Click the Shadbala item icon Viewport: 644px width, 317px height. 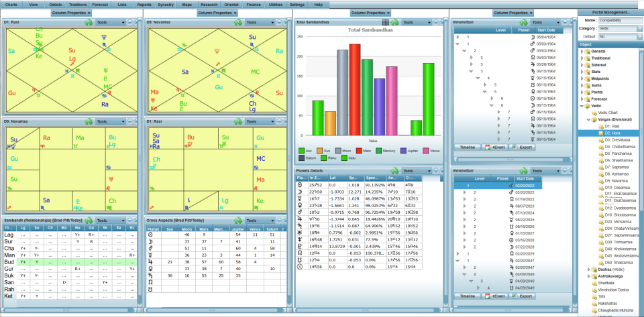[594, 283]
